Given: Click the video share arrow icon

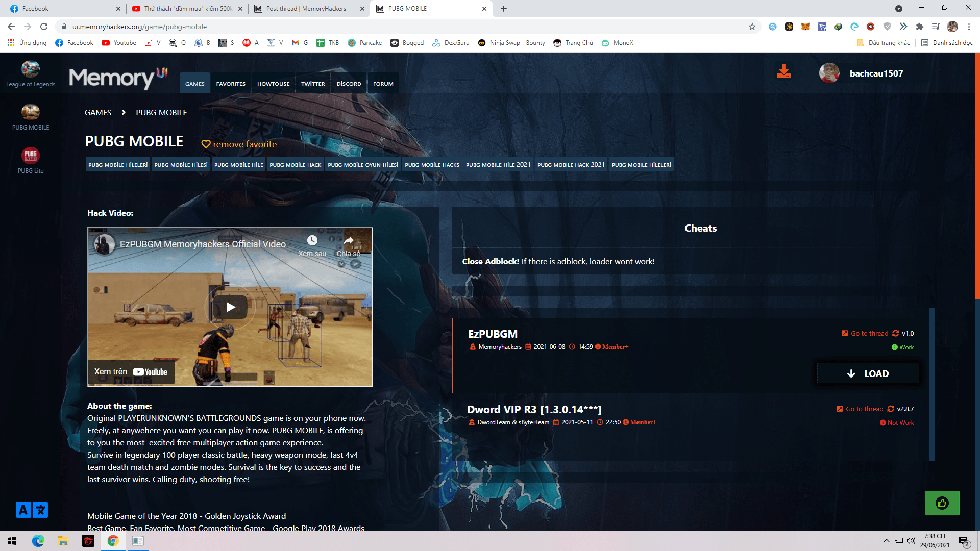Looking at the screenshot, I should pyautogui.click(x=349, y=240).
